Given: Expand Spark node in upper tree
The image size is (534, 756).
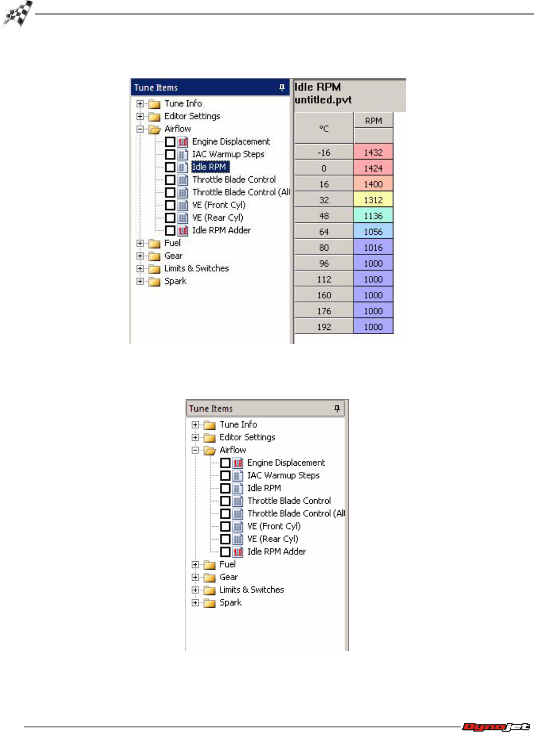Looking at the screenshot, I should point(140,281).
